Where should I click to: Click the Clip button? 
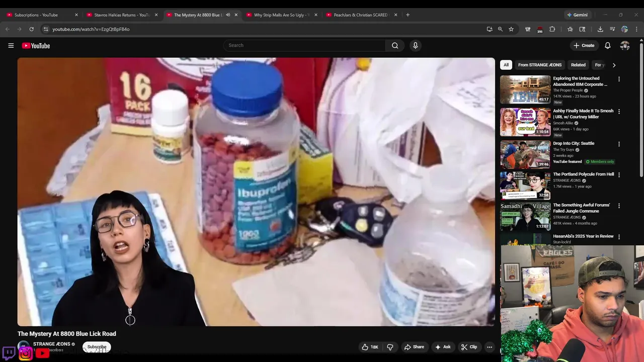[x=469, y=347]
